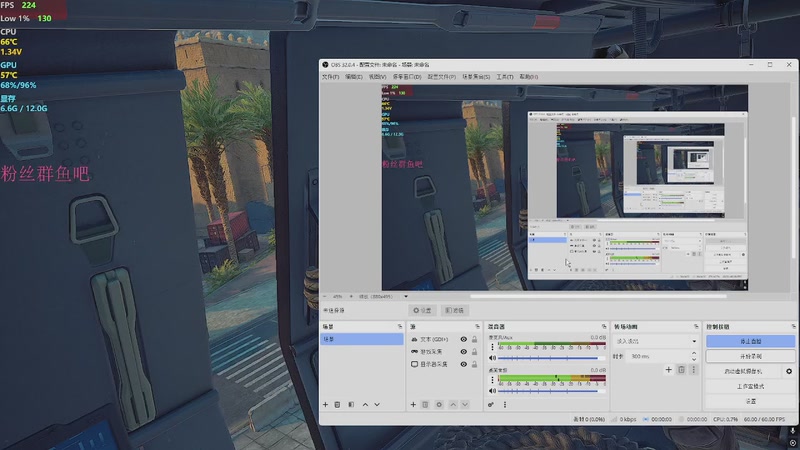The image size is (800, 450).
Task: Click the preview horizontal scrollbar
Action: click(598, 296)
